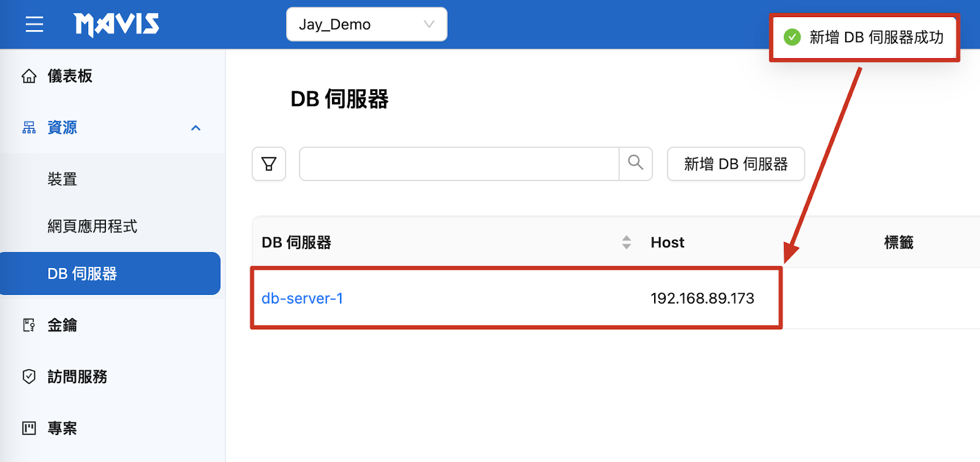This screenshot has height=462, width=980.
Task: Select DB 伺服器 in sidebar
Action: point(83,274)
